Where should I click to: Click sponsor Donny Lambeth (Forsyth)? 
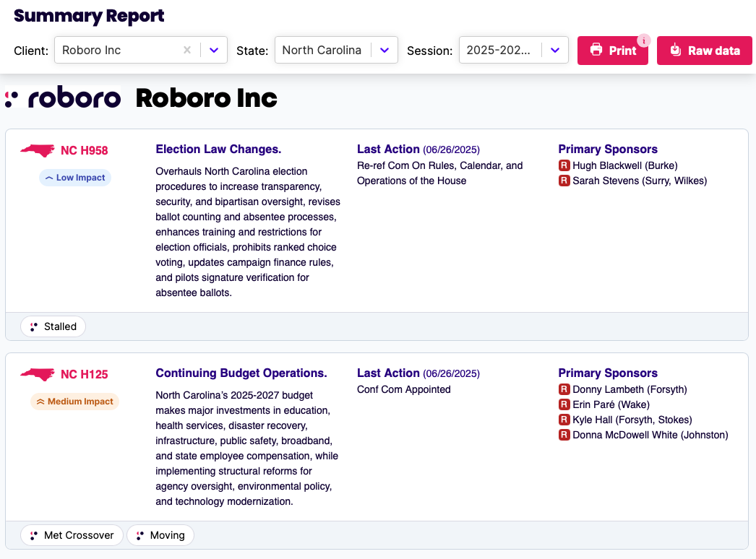click(630, 389)
